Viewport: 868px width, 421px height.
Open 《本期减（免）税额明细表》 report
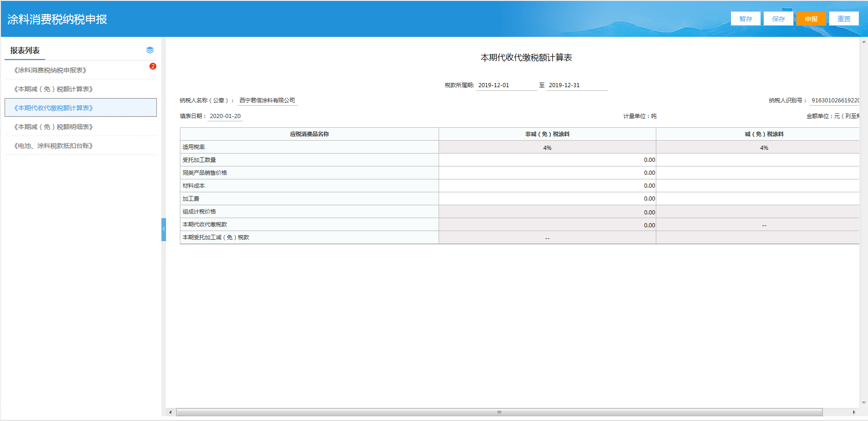coord(54,127)
